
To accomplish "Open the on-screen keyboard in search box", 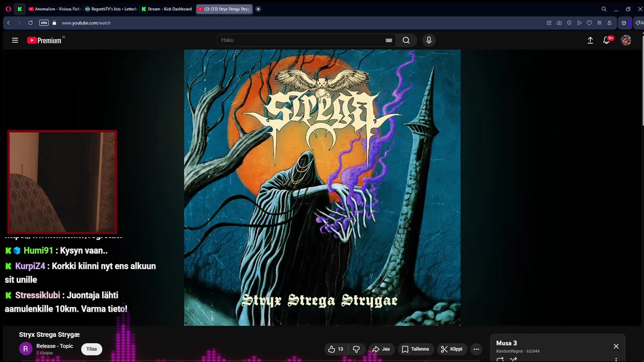I will tap(389, 40).
